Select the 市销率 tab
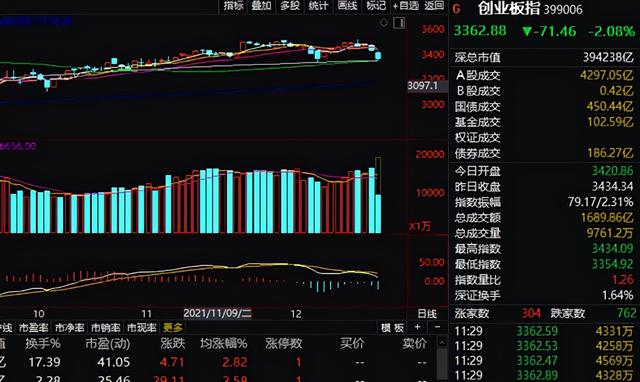The image size is (640, 382). pyautogui.click(x=105, y=328)
